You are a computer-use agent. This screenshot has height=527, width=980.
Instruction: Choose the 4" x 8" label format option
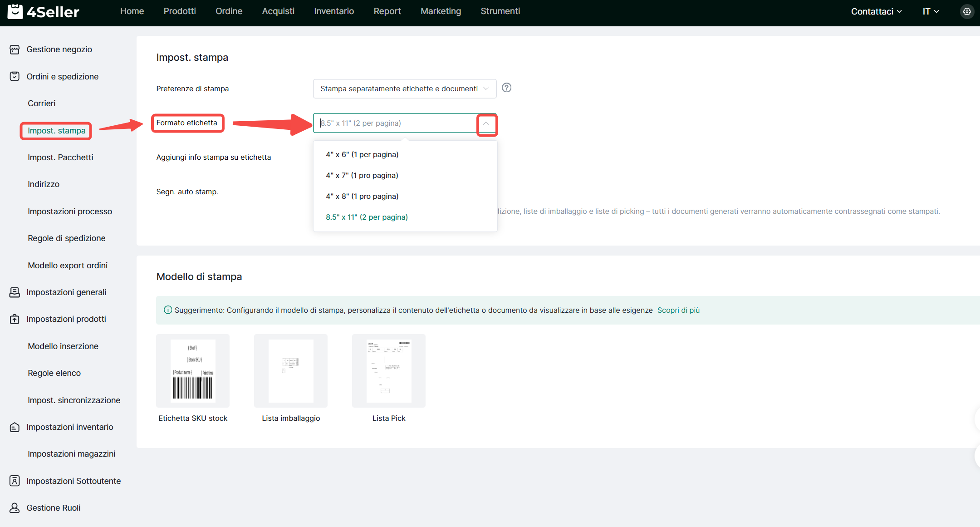362,196
